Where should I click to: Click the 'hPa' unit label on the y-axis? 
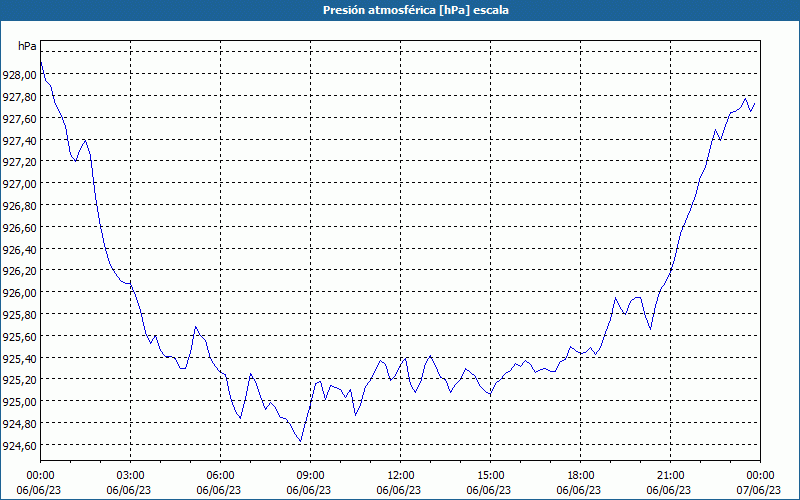pos(27,46)
